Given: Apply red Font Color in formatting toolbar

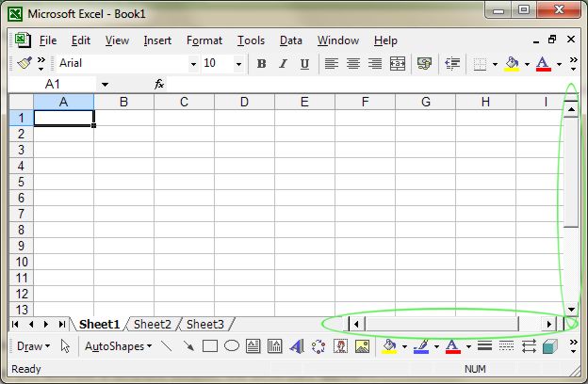Looking at the screenshot, I should [x=544, y=64].
